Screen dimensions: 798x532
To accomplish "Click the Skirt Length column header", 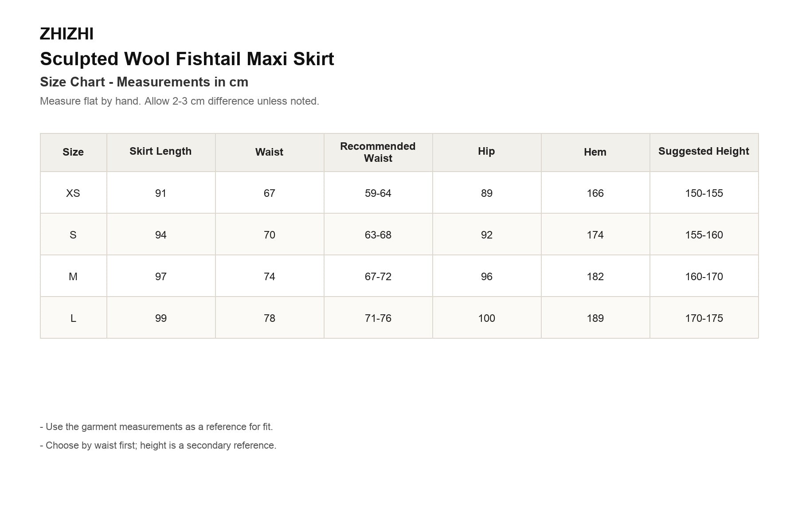I will [160, 152].
